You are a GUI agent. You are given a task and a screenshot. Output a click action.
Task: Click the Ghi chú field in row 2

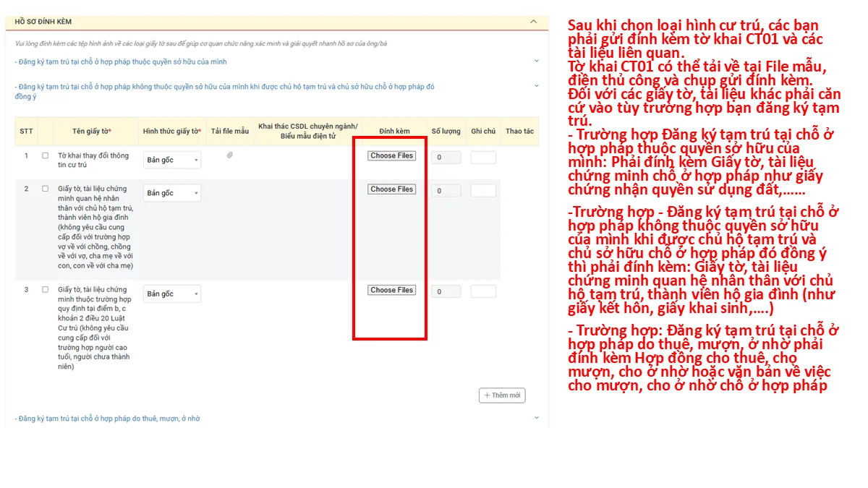[483, 191]
